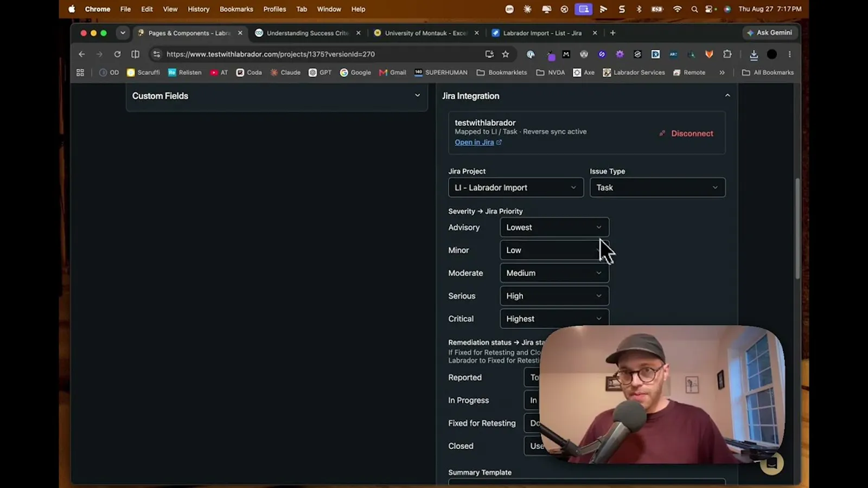868x488 pixels.
Task: Open the Chrome File menu
Action: [x=125, y=9]
